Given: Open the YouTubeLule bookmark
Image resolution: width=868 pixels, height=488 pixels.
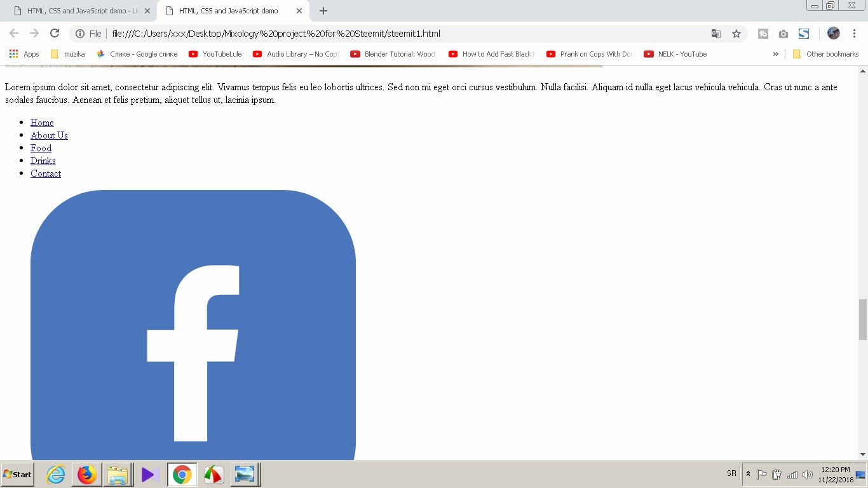Looking at the screenshot, I should click(215, 54).
